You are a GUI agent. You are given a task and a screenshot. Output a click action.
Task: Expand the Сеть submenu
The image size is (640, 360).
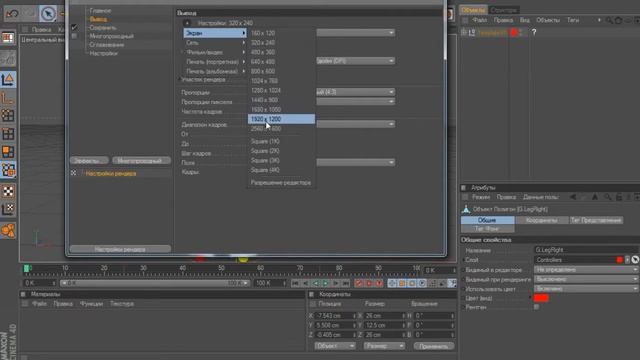pos(215,42)
